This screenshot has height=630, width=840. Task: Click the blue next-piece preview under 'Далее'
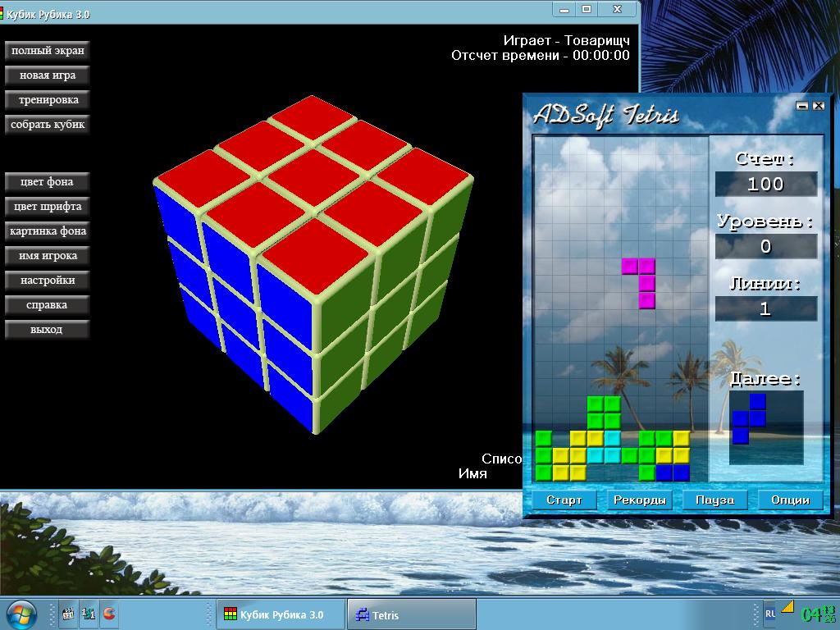749,418
